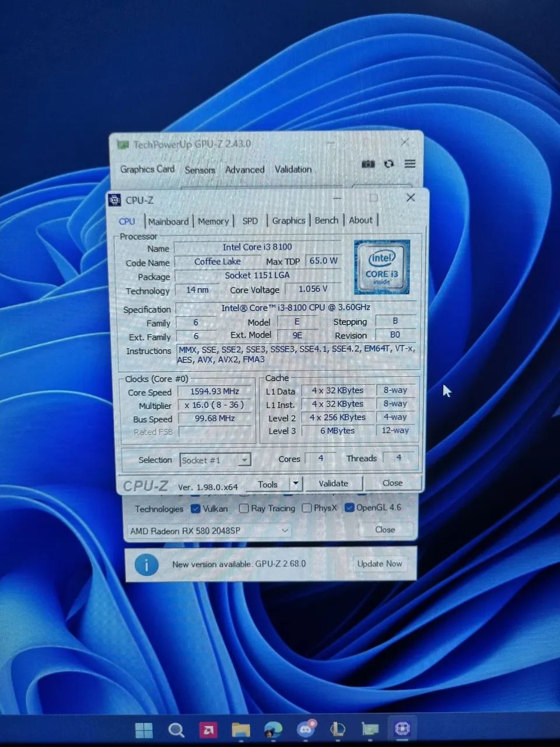Screen dimensions: 560x747
Task: Switch to the Mainboard tab
Action: pyautogui.click(x=168, y=222)
